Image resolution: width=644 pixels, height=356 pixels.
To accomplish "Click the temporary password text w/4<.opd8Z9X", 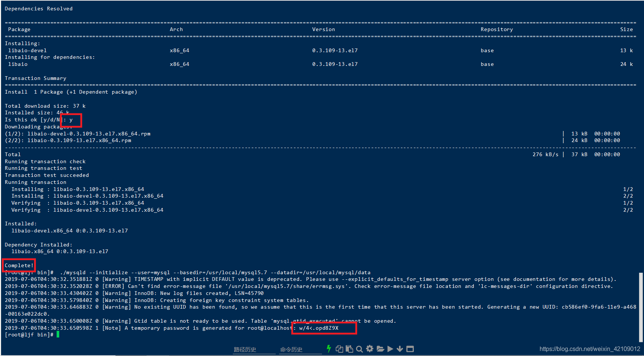I will (x=319, y=328).
